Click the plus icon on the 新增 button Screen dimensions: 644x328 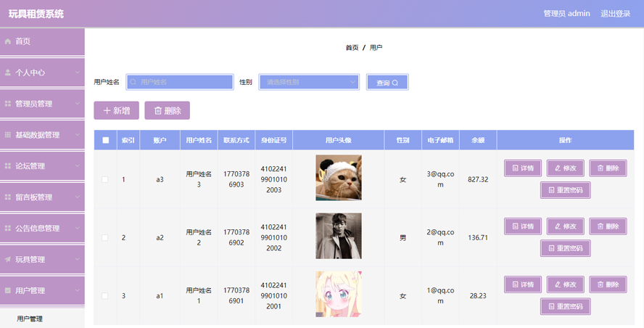pyautogui.click(x=107, y=110)
